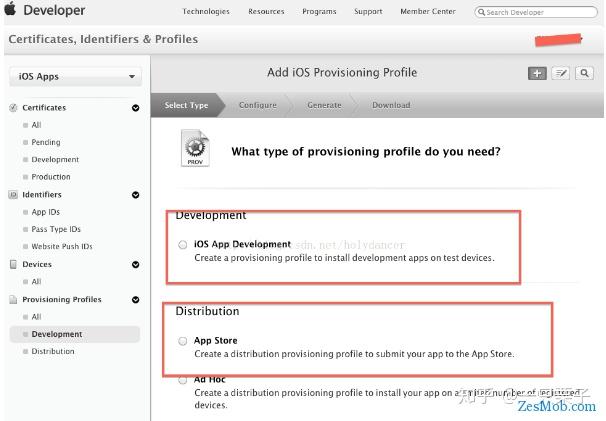The height and width of the screenshot is (421, 606).
Task: Collapse the Provisioning Profiles section chevron
Action: pos(136,300)
